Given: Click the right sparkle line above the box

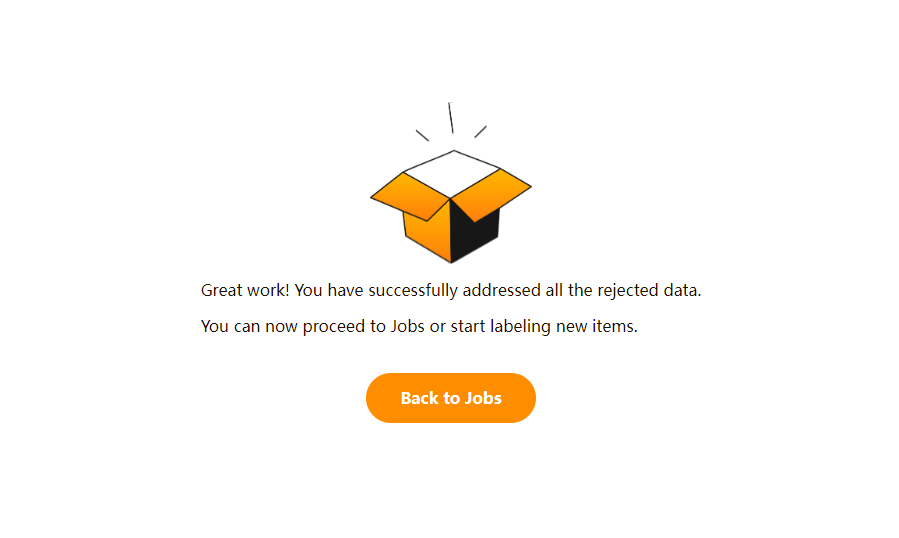Looking at the screenshot, I should [480, 131].
